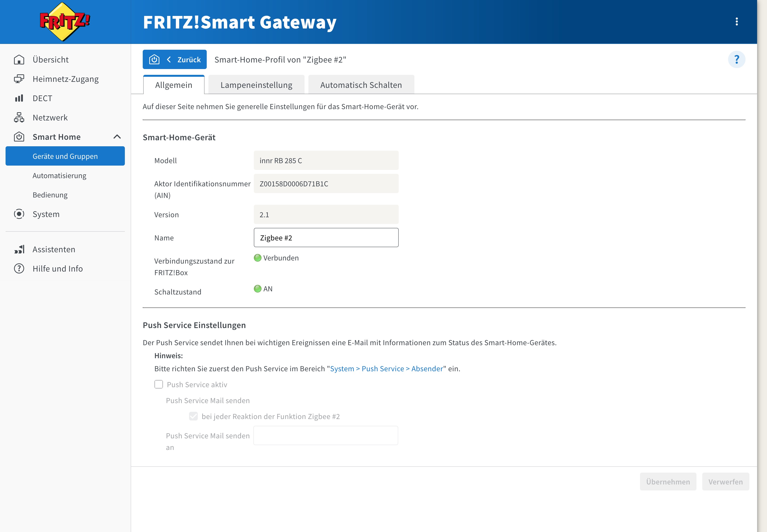Screen dimensions: 767x532
Task: Open Automatisierung in the sidebar
Action: pos(59,176)
